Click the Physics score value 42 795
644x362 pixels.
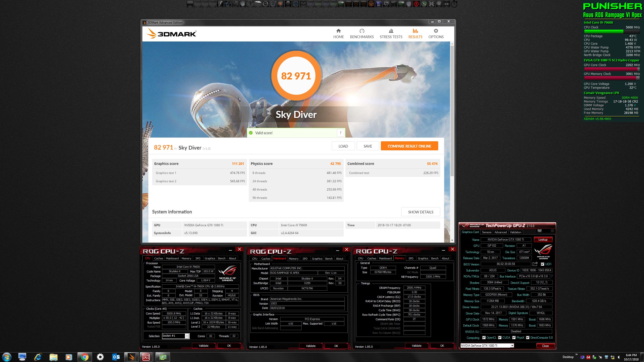point(335,164)
